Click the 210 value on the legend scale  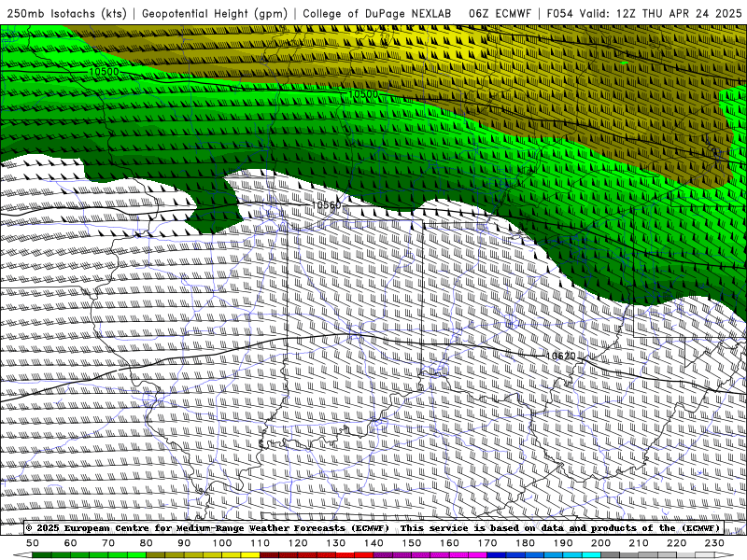coord(639,543)
